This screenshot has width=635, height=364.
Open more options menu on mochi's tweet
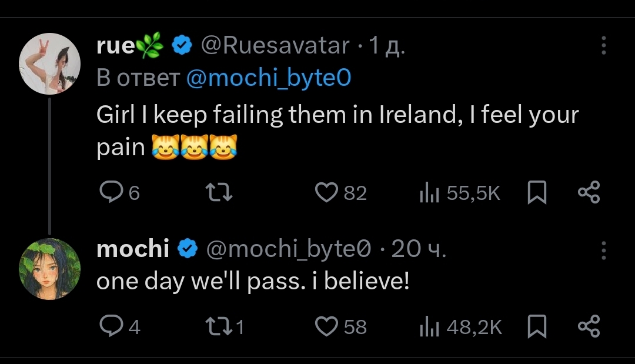coord(603,250)
